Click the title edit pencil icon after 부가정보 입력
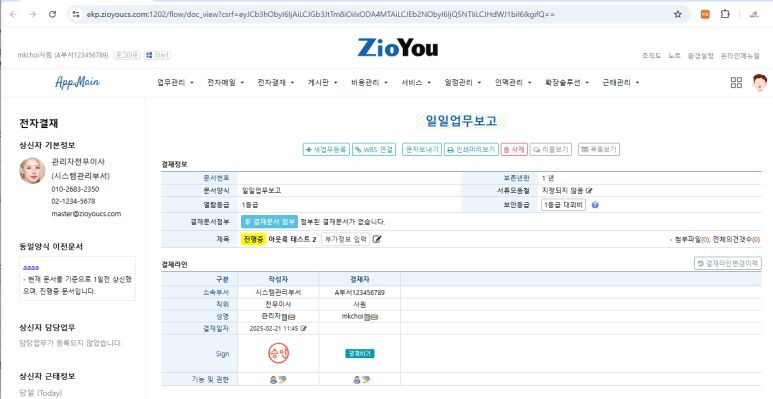The image size is (773, 399). click(377, 239)
